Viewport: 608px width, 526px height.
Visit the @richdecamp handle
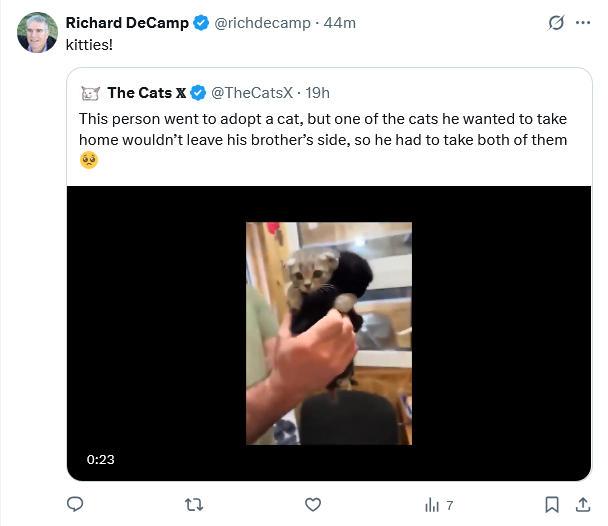click(x=257, y=23)
